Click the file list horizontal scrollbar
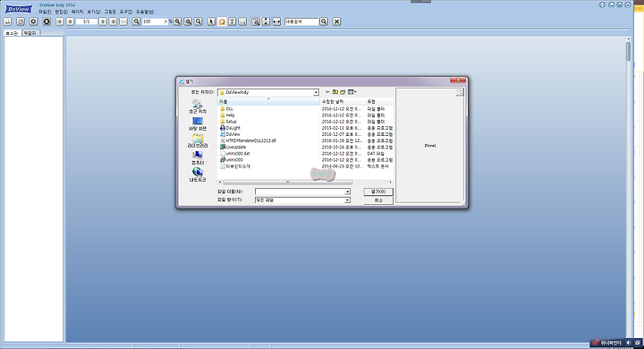 (287, 182)
